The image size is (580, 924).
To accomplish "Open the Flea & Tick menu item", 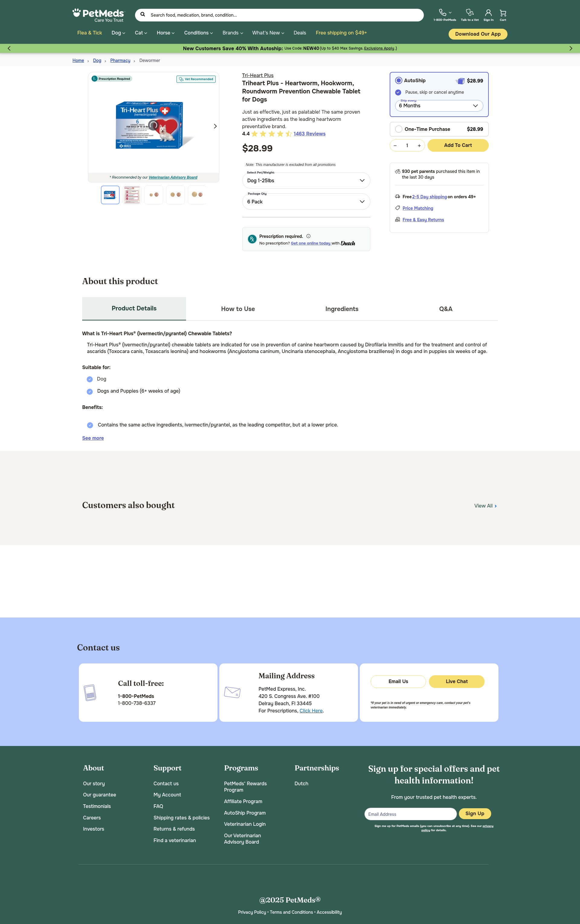I will pos(89,33).
